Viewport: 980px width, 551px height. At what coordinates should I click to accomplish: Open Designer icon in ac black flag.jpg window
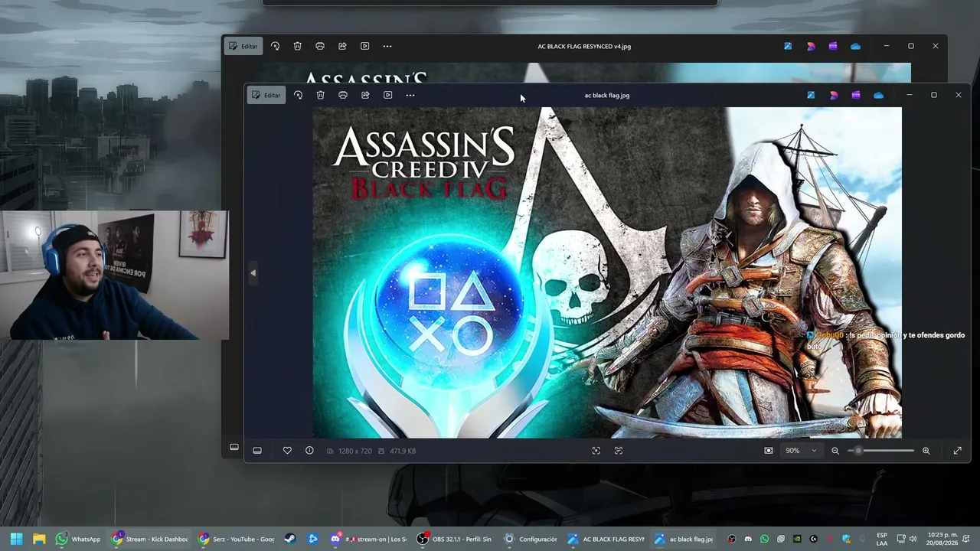[833, 95]
